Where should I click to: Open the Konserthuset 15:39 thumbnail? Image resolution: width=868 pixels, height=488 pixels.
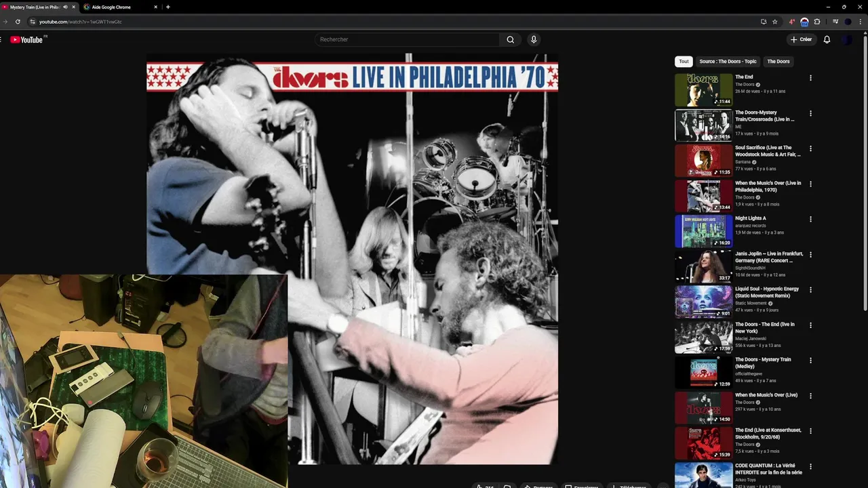pos(703,443)
